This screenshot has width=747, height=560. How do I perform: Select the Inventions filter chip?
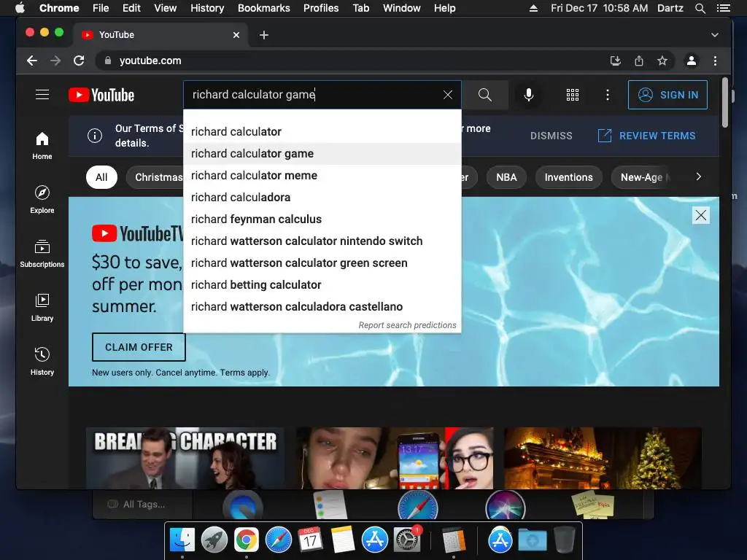point(569,177)
